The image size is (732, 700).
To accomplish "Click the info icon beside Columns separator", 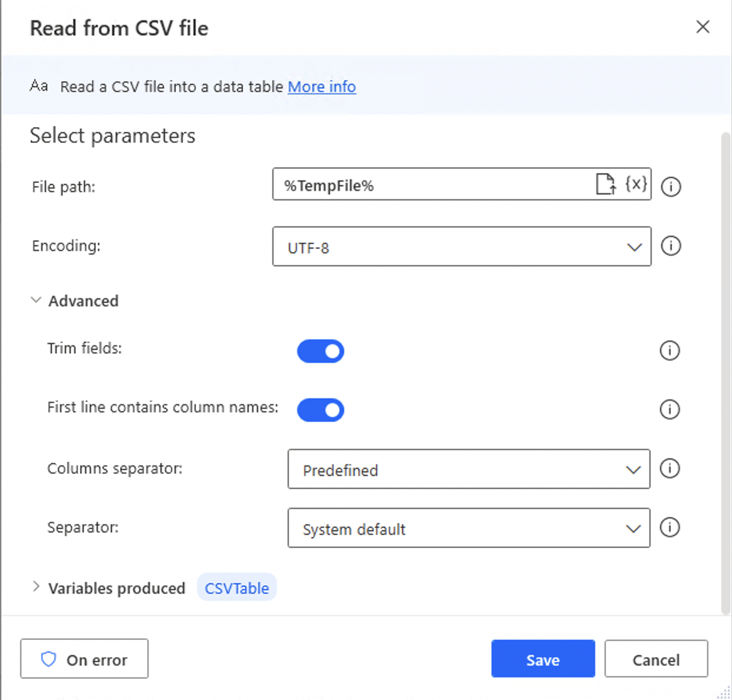I will 670,469.
